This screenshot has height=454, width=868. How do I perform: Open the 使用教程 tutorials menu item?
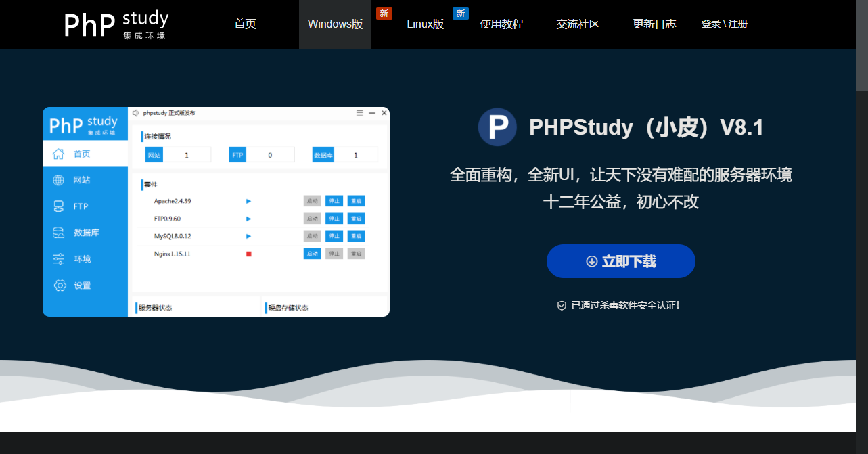click(x=501, y=24)
